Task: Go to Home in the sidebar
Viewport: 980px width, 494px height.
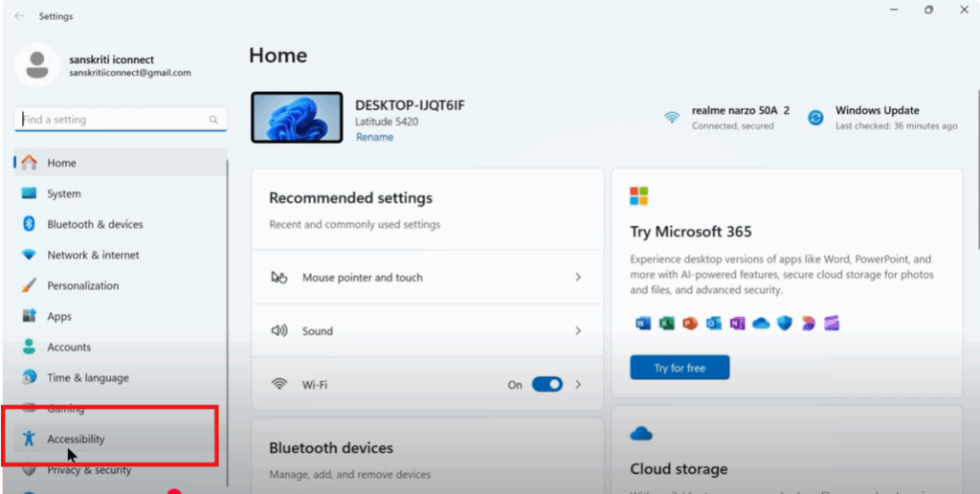Action: [61, 163]
